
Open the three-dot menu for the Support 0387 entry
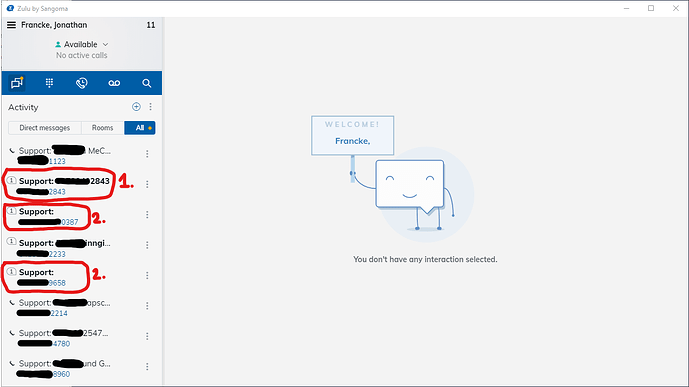pyautogui.click(x=147, y=214)
